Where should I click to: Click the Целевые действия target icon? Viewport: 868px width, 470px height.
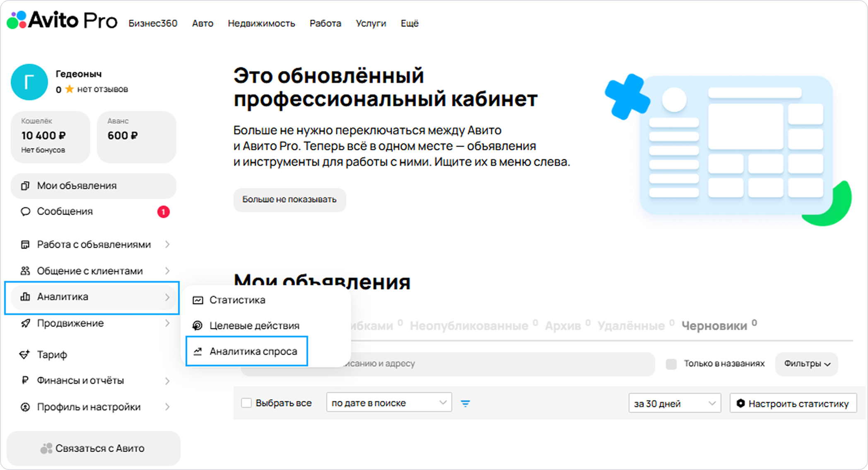coord(198,326)
